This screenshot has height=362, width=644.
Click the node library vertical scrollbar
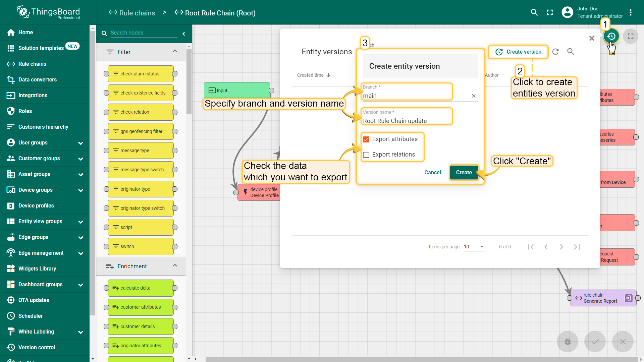(x=189, y=82)
